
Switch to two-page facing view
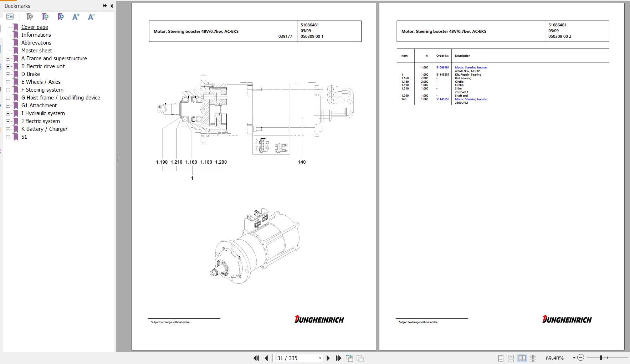[x=522, y=358]
